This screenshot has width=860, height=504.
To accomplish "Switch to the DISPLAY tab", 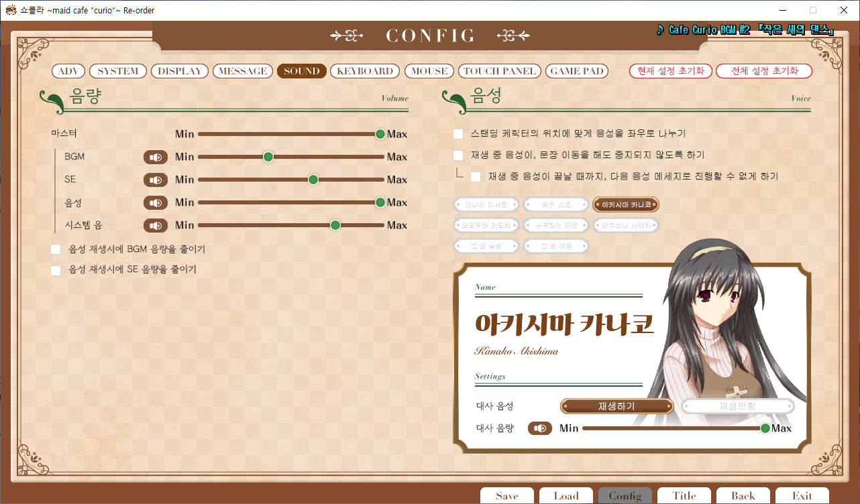I will point(180,71).
